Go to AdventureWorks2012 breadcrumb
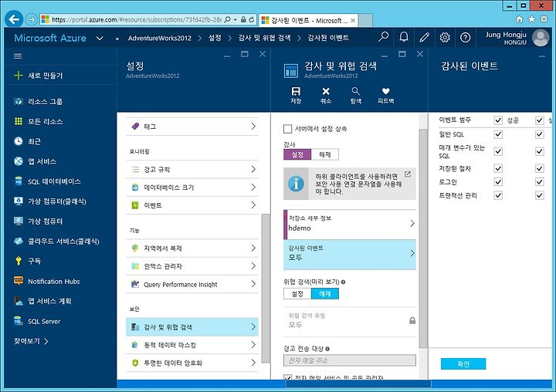 160,38
